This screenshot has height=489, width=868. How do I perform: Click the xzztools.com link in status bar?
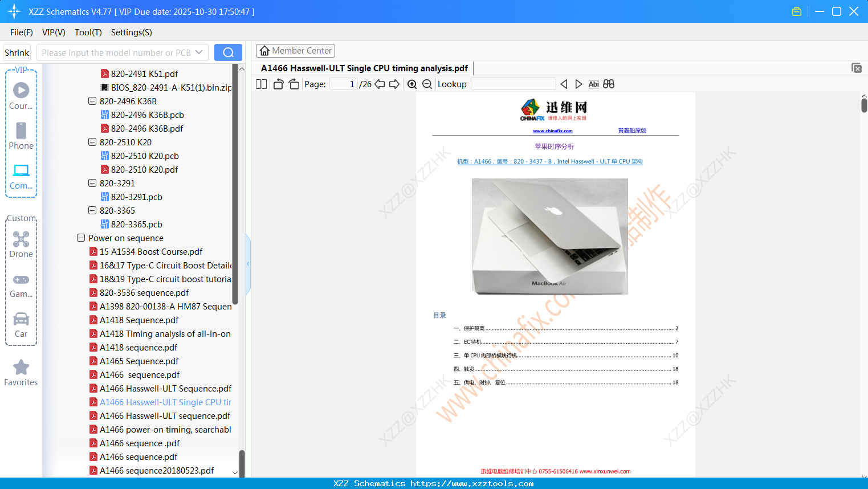point(472,483)
